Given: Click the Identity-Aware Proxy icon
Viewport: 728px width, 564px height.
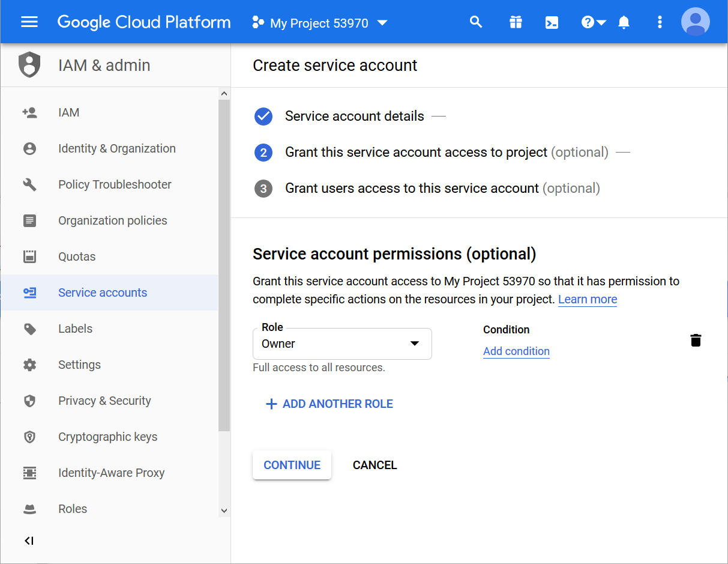Looking at the screenshot, I should [x=29, y=473].
